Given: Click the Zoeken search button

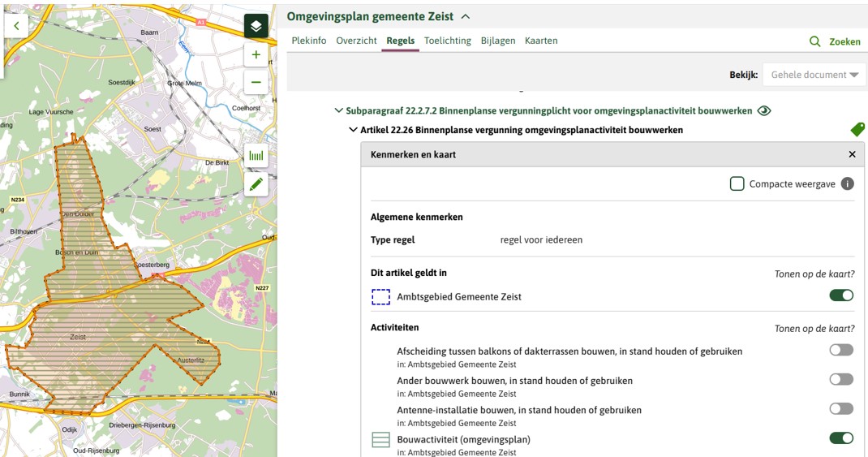Looking at the screenshot, I should [835, 41].
